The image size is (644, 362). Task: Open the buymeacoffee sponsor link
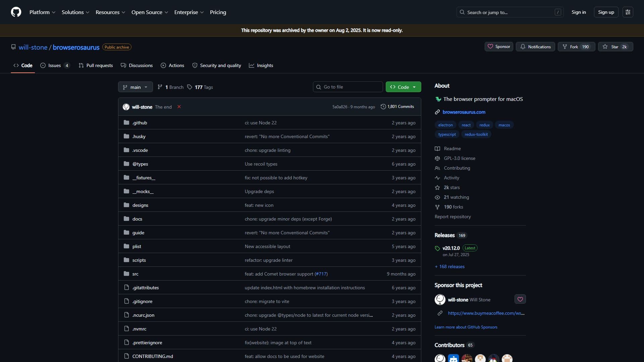[x=486, y=313]
